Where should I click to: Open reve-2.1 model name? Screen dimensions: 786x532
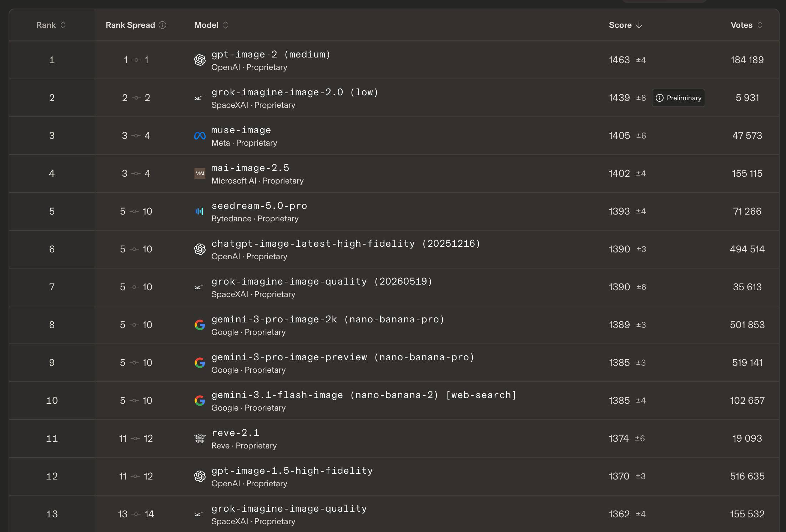pos(235,433)
